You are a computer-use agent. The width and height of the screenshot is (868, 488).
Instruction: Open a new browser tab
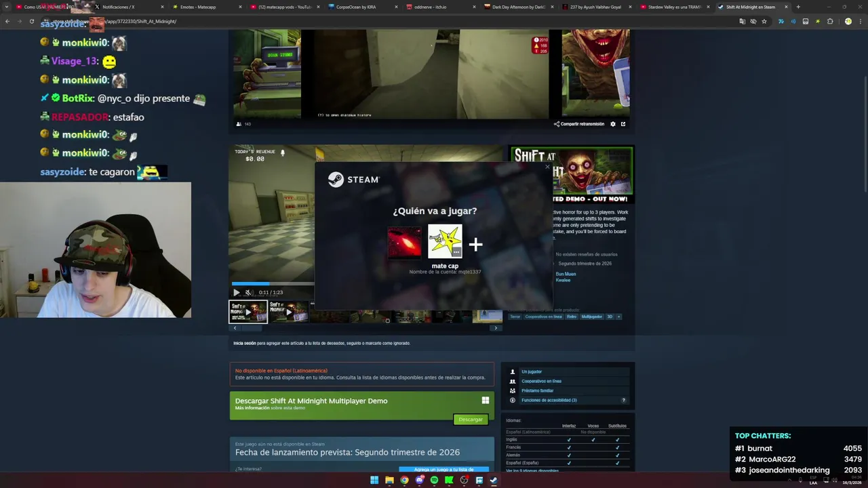798,7
